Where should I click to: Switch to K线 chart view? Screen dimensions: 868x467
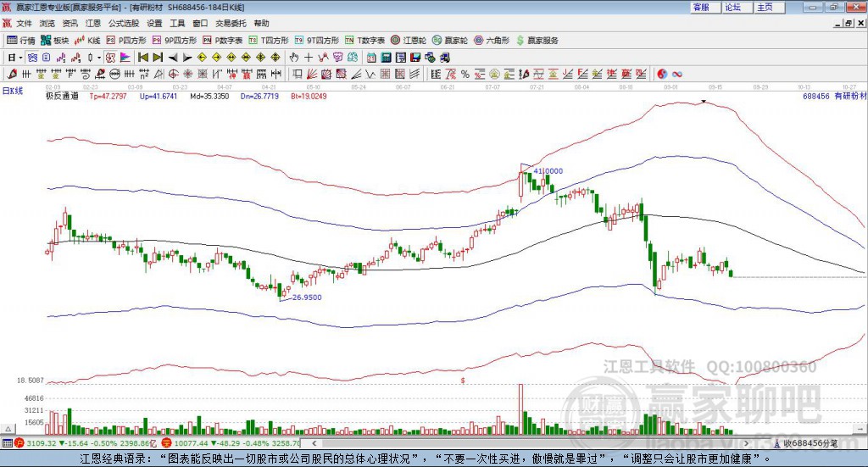[x=87, y=41]
